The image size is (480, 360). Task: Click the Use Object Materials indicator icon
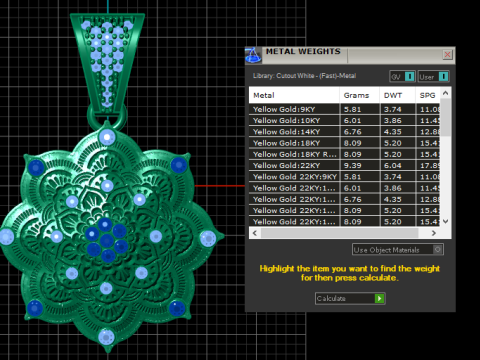click(x=438, y=249)
